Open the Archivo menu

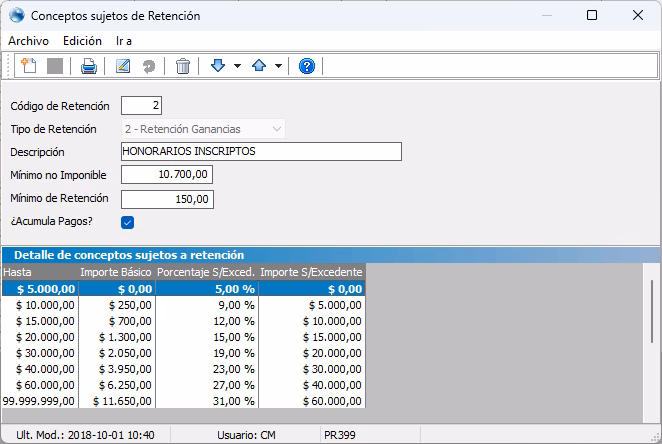pyautogui.click(x=28, y=41)
